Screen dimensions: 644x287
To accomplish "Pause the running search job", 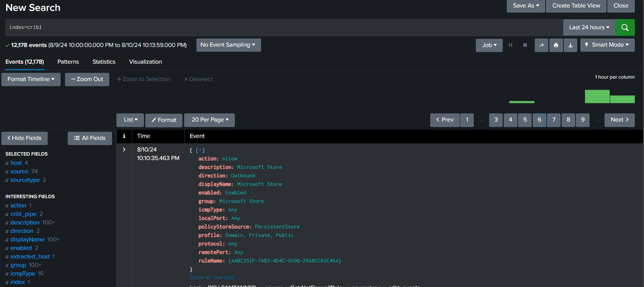I will pyautogui.click(x=510, y=45).
